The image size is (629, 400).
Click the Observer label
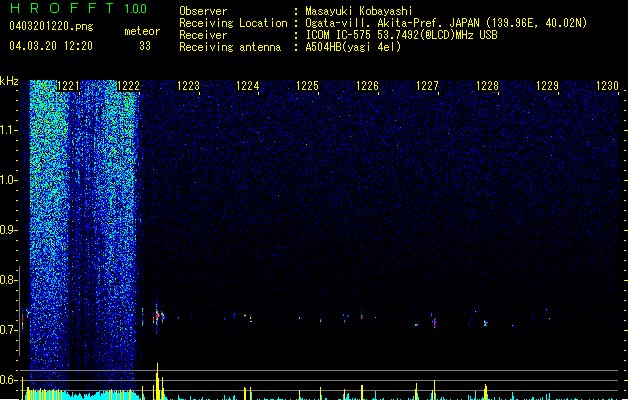coord(203,11)
